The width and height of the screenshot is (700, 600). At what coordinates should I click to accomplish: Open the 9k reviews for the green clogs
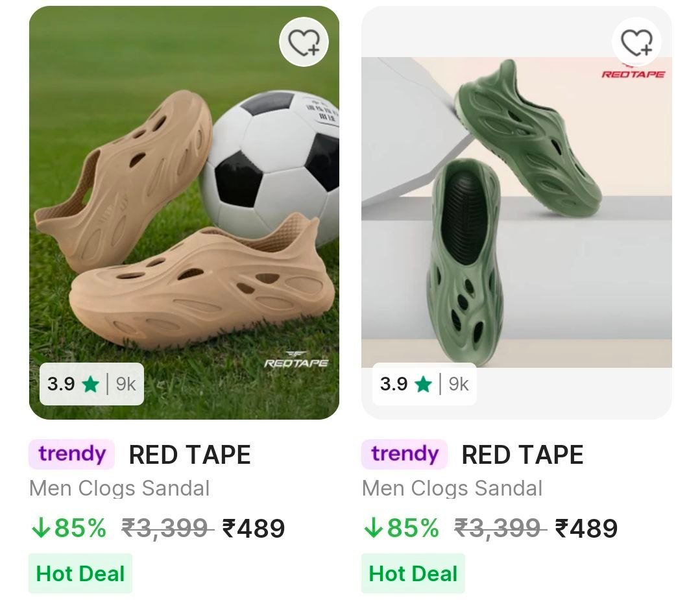click(458, 384)
